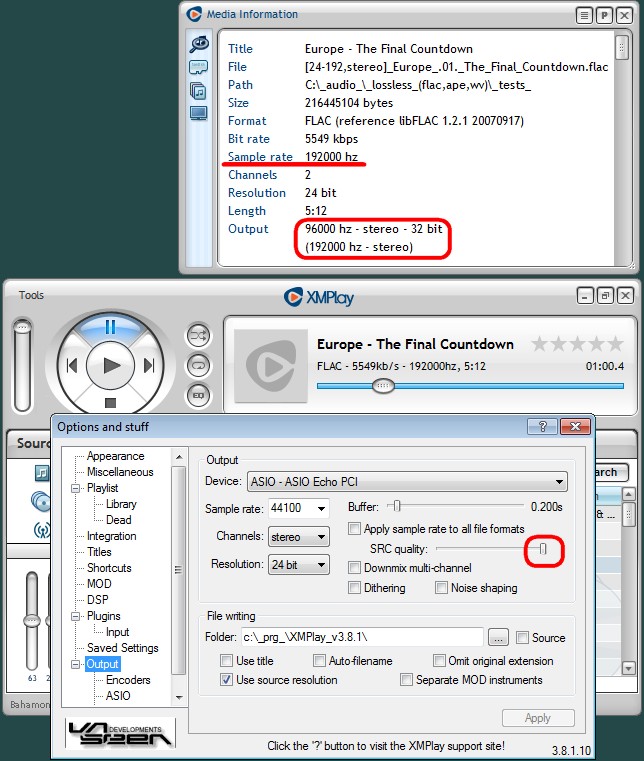644x761 pixels.
Task: Enable the Auto-filename checkbox
Action: pyautogui.click(x=319, y=661)
